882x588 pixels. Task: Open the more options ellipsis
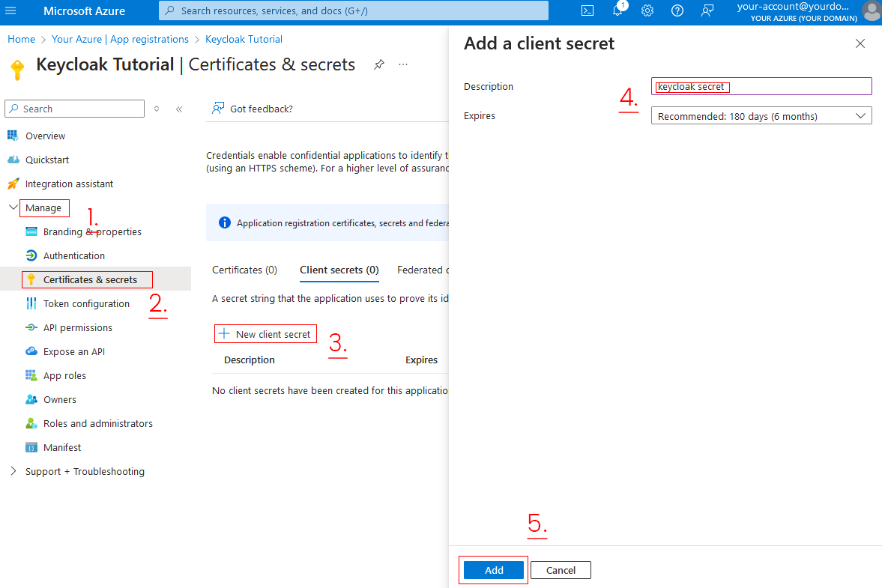(403, 64)
